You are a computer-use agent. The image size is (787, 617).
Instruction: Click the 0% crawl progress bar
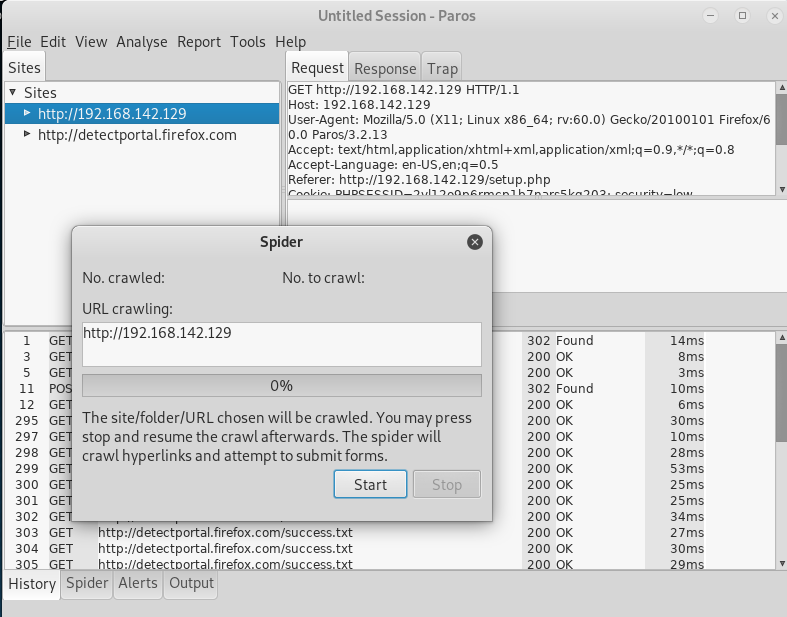282,386
